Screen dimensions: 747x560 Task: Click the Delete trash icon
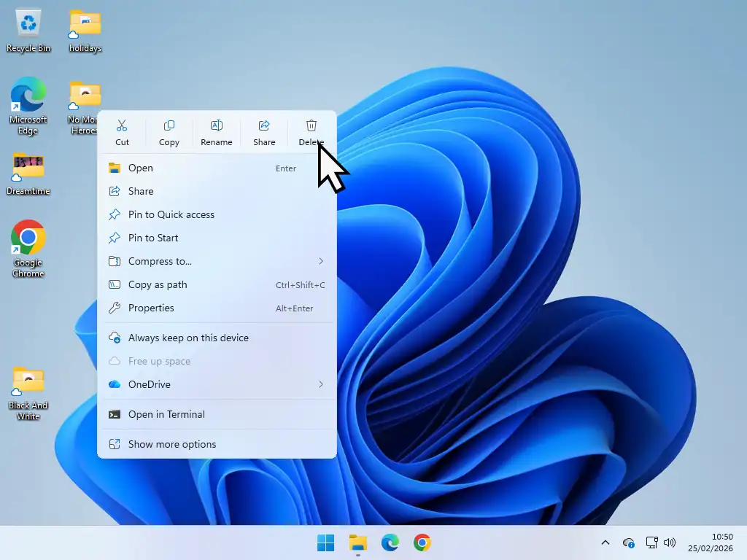pos(311,125)
